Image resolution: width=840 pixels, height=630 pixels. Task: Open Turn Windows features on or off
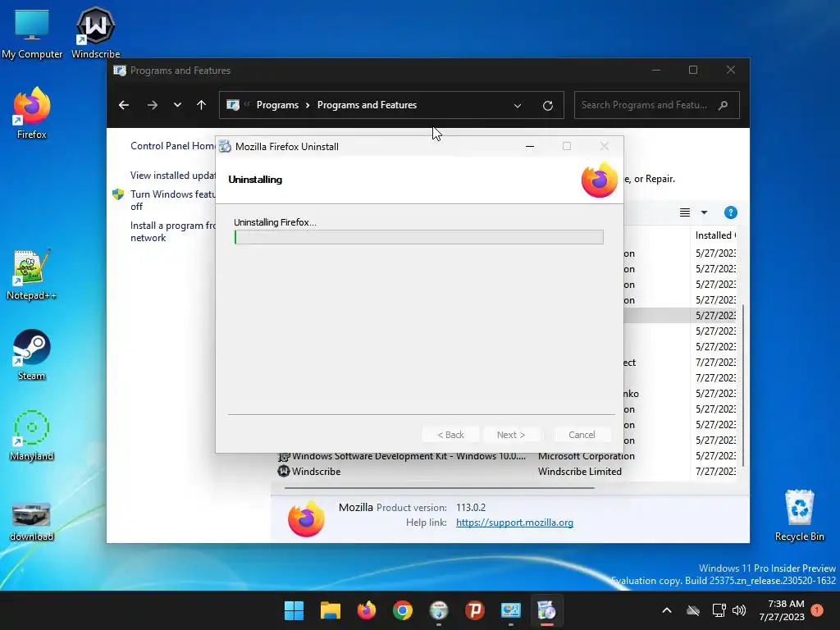click(172, 200)
